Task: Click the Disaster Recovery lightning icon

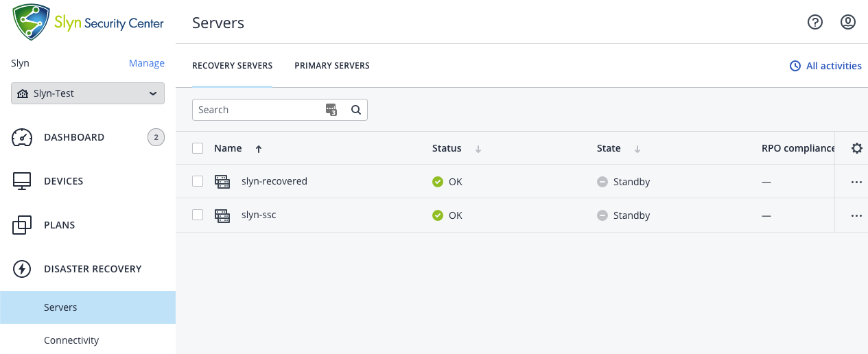Action: pos(23,269)
